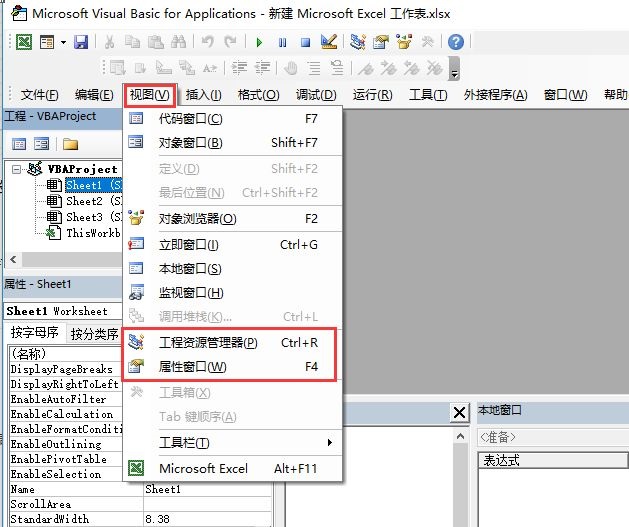Select Microsoft Excel Alt+F11 menu entry
The height and width of the screenshot is (527, 629).
[233, 468]
